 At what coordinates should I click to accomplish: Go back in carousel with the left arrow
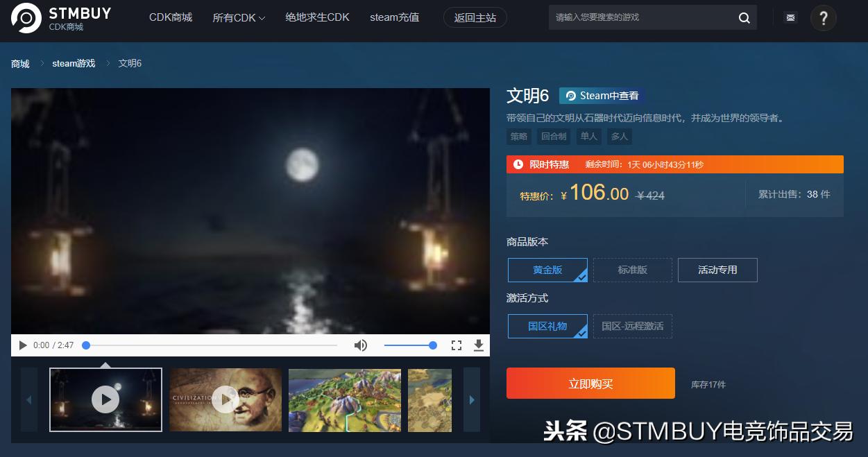[x=28, y=399]
